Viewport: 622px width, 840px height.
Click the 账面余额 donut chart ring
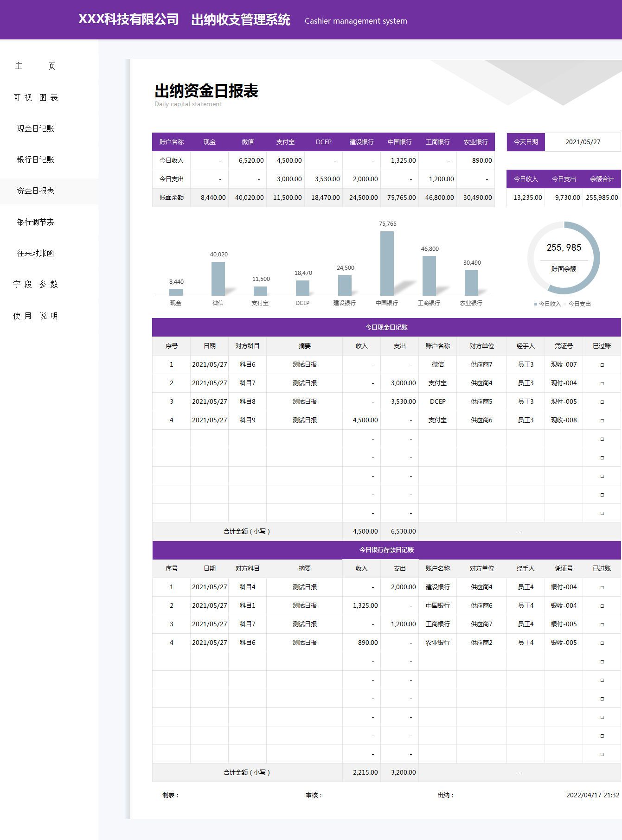coord(596,258)
